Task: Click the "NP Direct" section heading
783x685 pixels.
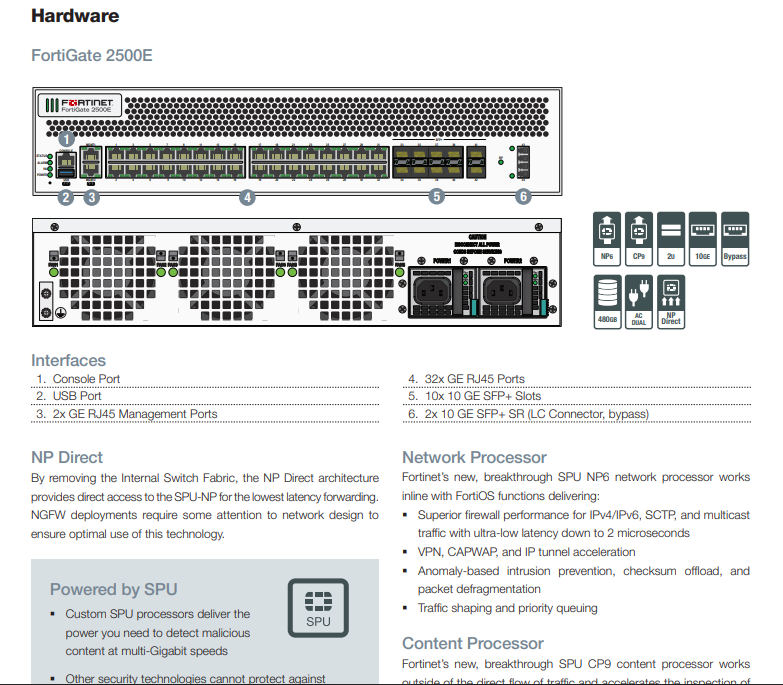Action: 67,457
